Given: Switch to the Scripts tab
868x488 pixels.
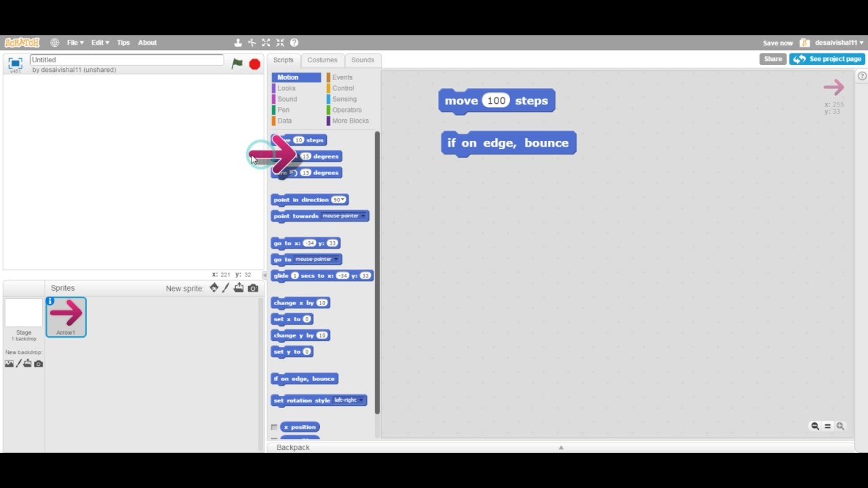Looking at the screenshot, I should coord(283,60).
